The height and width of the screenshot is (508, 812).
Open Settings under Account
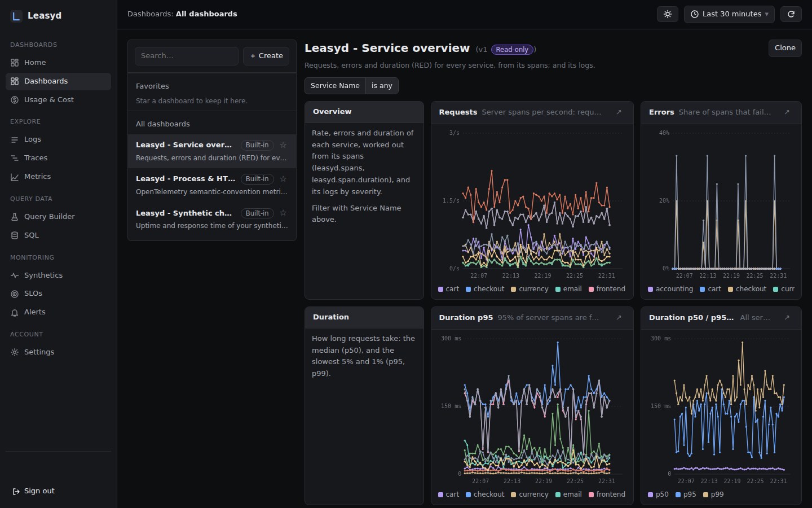coord(58,352)
